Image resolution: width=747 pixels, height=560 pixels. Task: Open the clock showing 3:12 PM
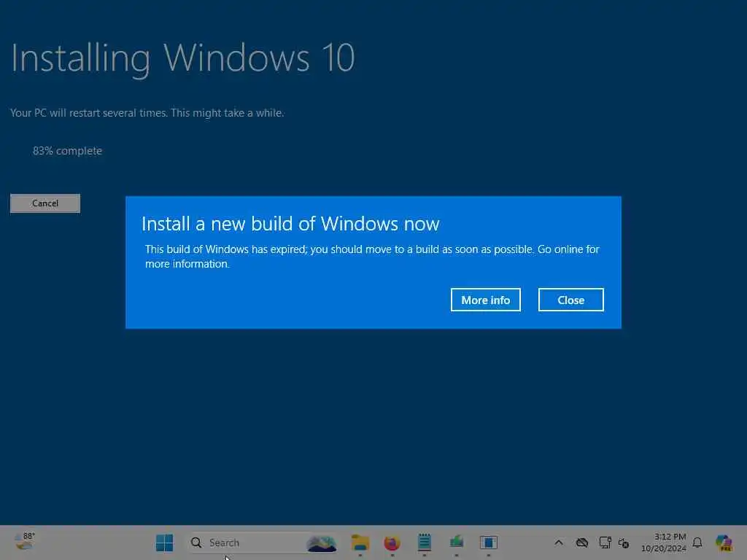click(670, 537)
